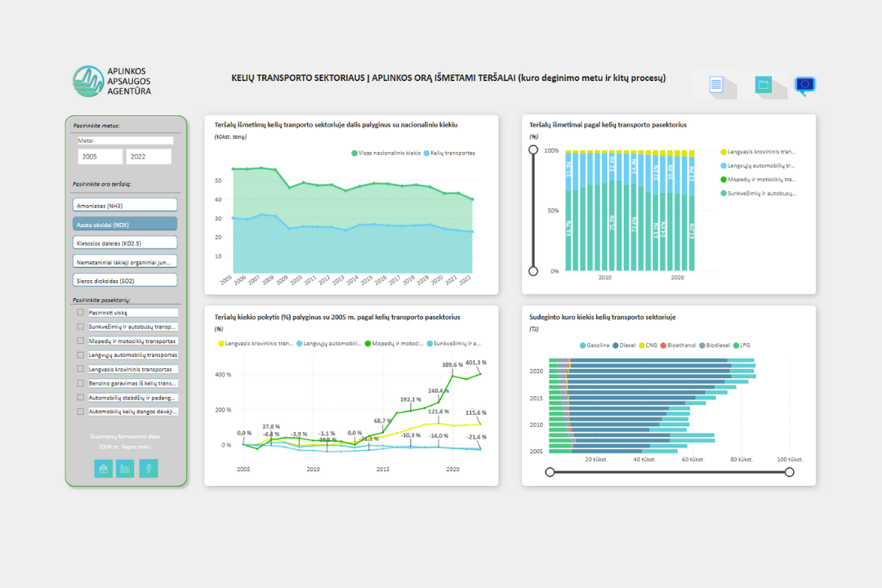This screenshot has height=588, width=882.
Task: Check the 'Pasirinkti viską' checkbox
Action: [80, 312]
